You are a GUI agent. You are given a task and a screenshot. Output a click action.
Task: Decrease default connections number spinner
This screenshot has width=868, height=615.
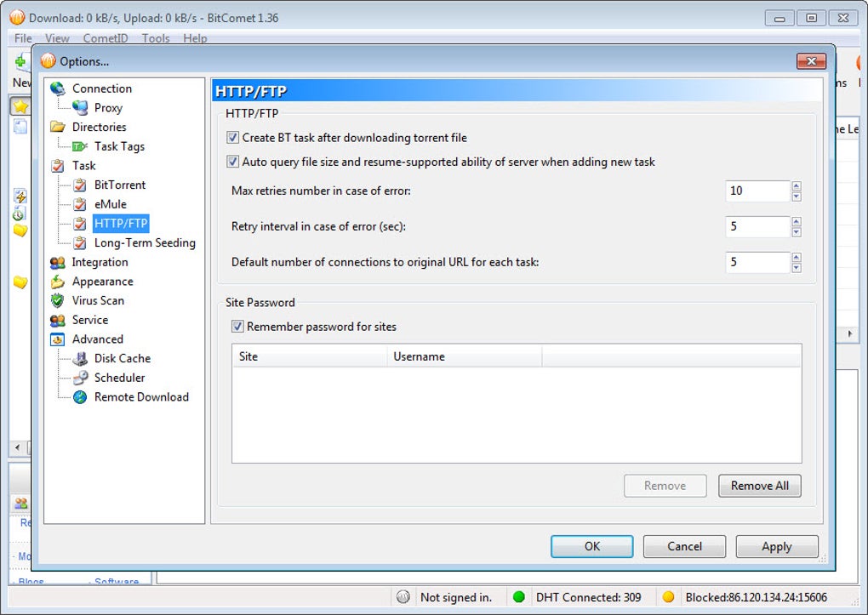(796, 268)
